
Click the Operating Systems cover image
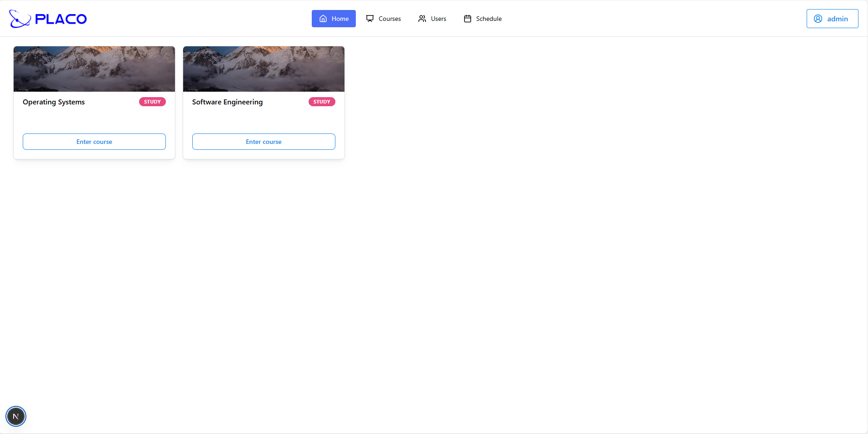(x=94, y=69)
